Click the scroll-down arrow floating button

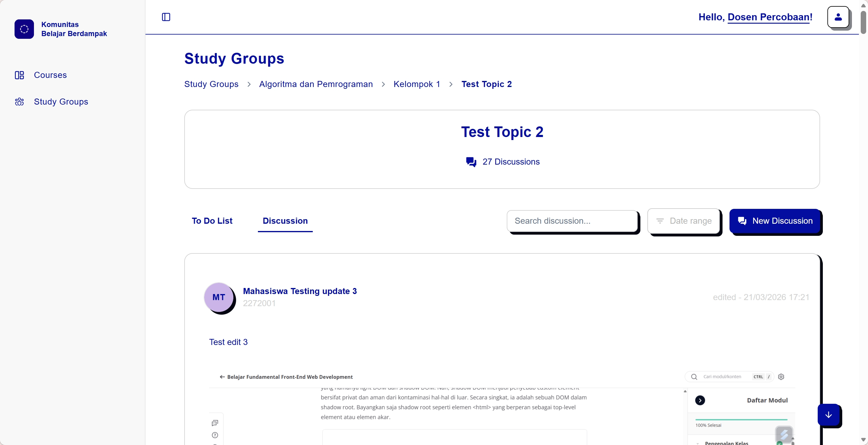tap(828, 415)
